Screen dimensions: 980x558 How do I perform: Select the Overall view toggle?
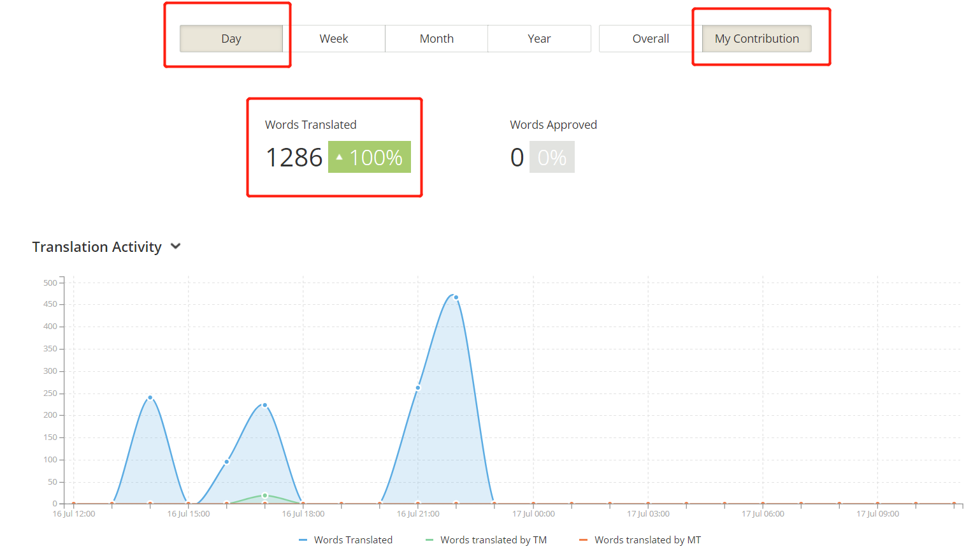(x=651, y=39)
